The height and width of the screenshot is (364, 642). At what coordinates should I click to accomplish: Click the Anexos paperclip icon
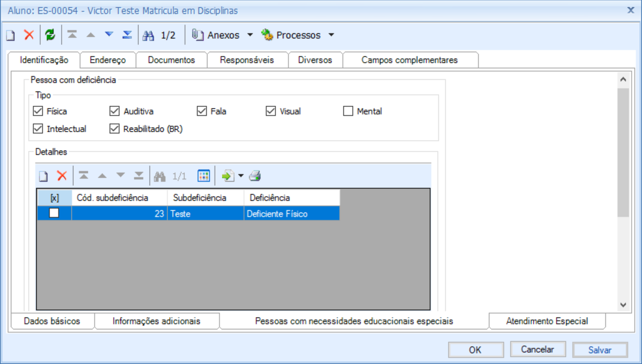click(198, 35)
